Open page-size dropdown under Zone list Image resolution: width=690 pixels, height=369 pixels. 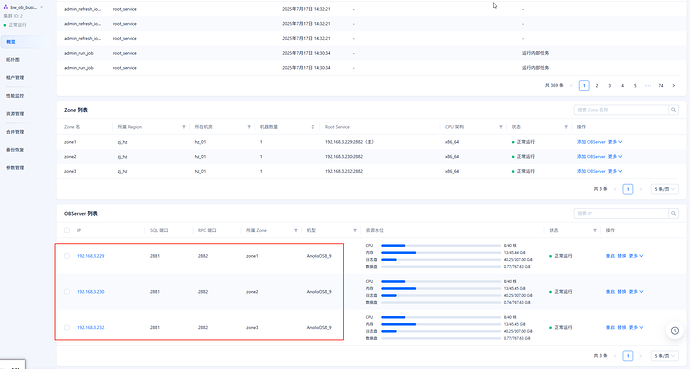click(664, 189)
